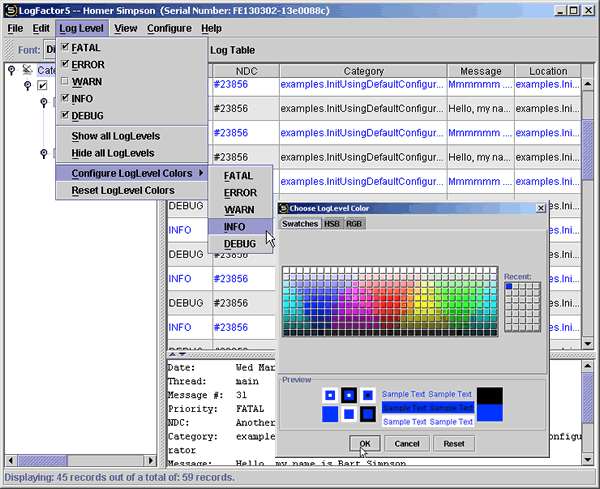The height and width of the screenshot is (489, 600).
Task: Click the Category column header
Action: click(362, 72)
